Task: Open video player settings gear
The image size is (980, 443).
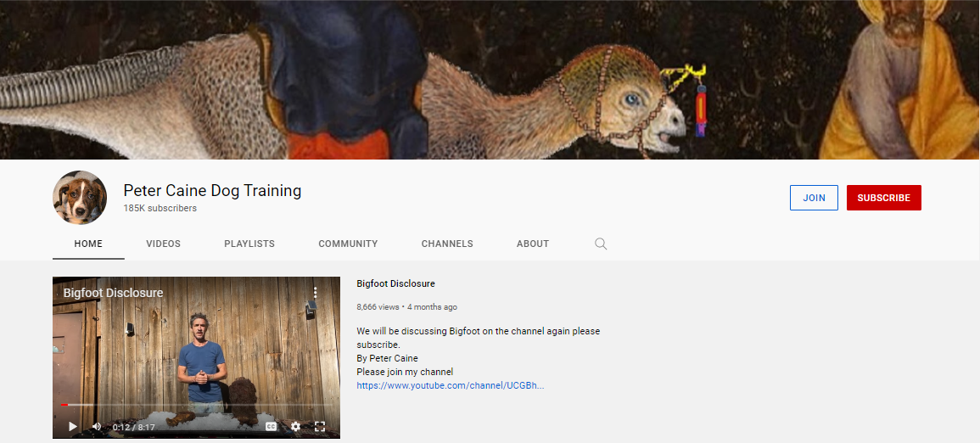Action: (295, 426)
